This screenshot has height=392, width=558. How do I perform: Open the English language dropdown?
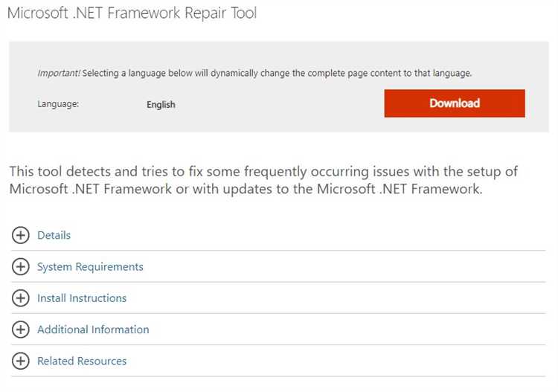click(x=161, y=105)
